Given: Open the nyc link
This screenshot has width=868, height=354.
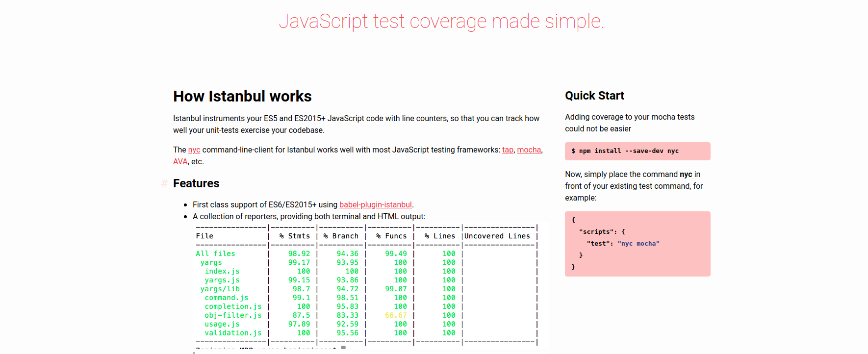Looking at the screenshot, I should point(194,150).
